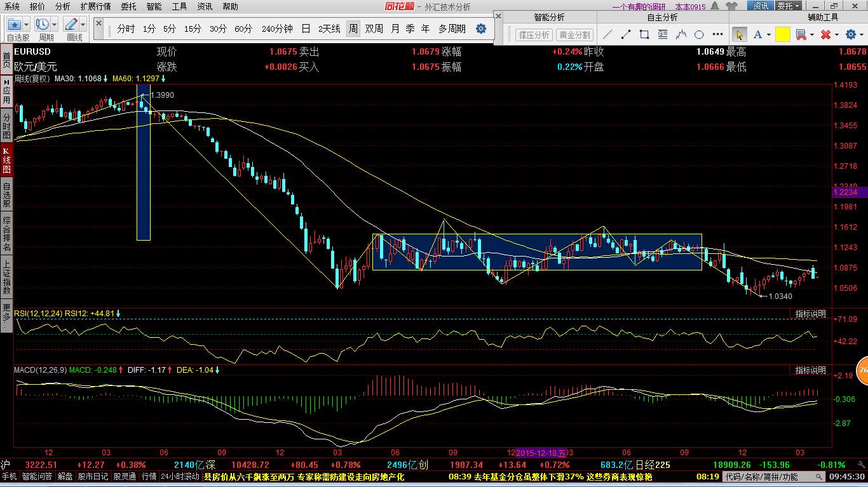868x487 pixels.
Task: Expand the 画线 drawing dropdown arrow
Action: tap(83, 24)
